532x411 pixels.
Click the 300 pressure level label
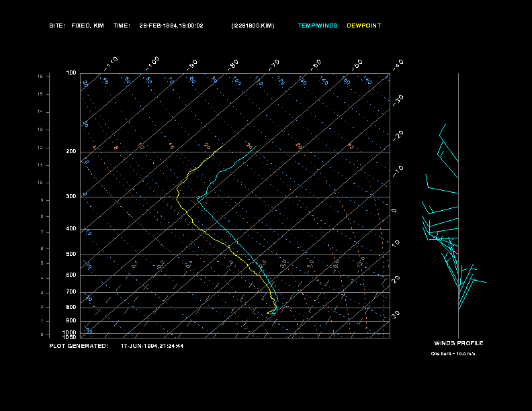pyautogui.click(x=71, y=196)
